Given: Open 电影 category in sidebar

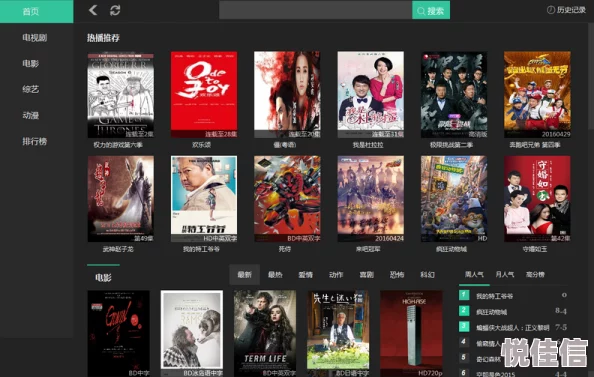Looking at the screenshot, I should point(31,63).
